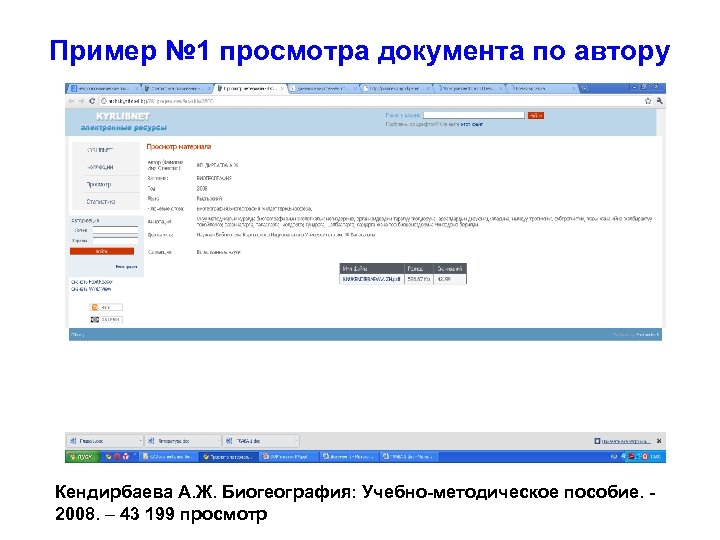Select the active 'Просмотр материала' tab
The width and height of the screenshot is (720, 540).
250,88
